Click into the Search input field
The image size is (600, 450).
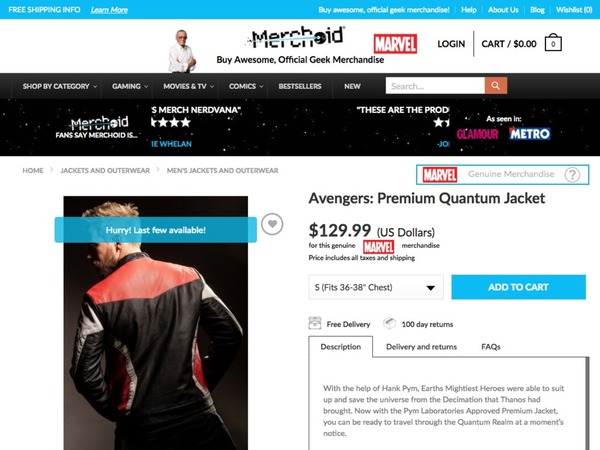pyautogui.click(x=435, y=86)
